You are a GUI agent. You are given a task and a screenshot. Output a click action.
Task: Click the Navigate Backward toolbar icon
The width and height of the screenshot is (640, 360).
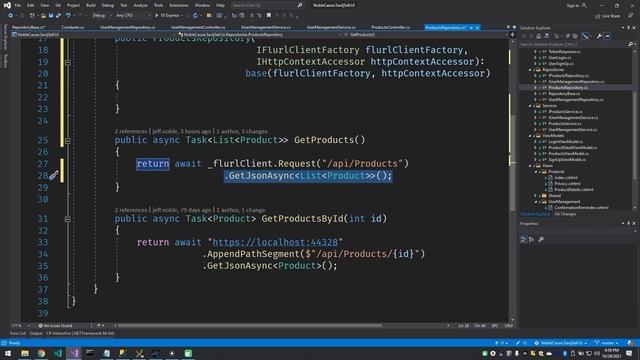[11, 16]
